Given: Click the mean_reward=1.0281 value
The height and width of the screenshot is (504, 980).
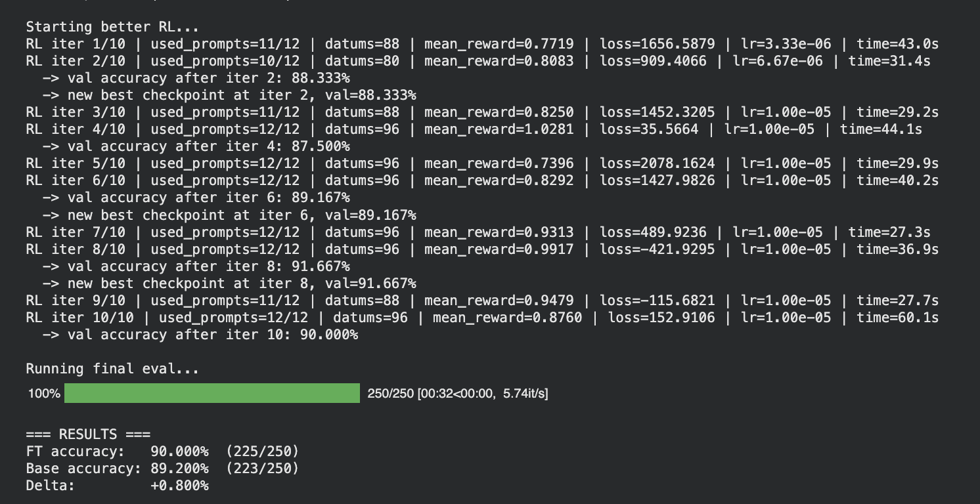Looking at the screenshot, I should [x=499, y=129].
